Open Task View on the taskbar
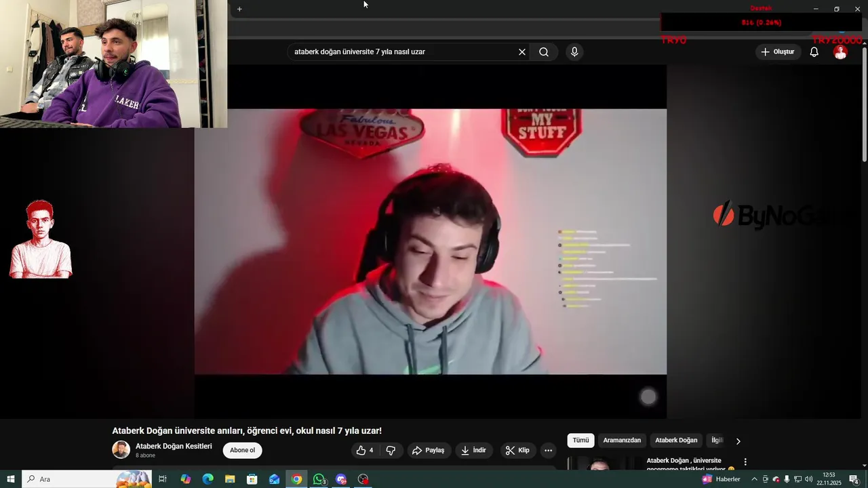868x488 pixels. click(x=163, y=479)
